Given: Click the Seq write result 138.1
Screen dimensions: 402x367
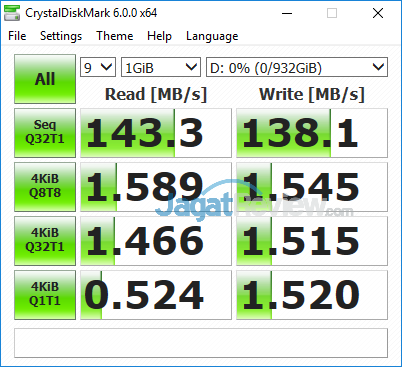Looking at the screenshot, I should [312, 133].
